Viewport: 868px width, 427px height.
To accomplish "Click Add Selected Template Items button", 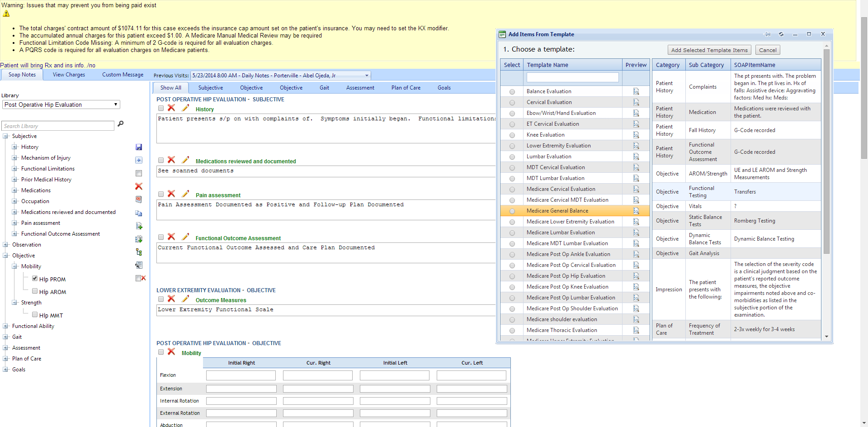I will [x=709, y=50].
